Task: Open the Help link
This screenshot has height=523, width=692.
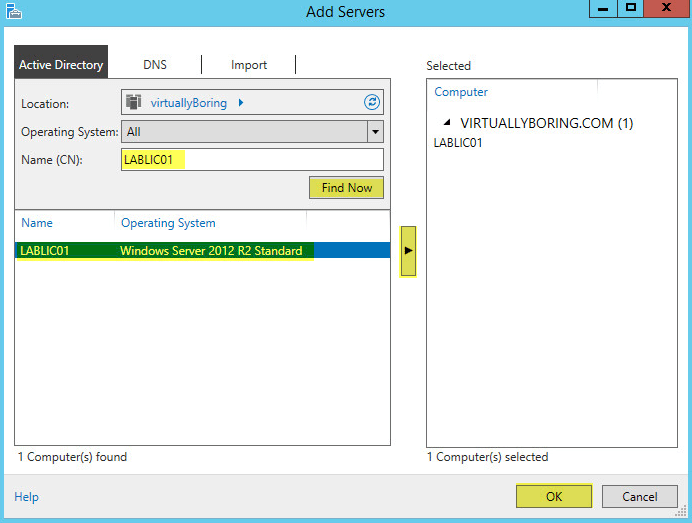Action: coord(26,497)
